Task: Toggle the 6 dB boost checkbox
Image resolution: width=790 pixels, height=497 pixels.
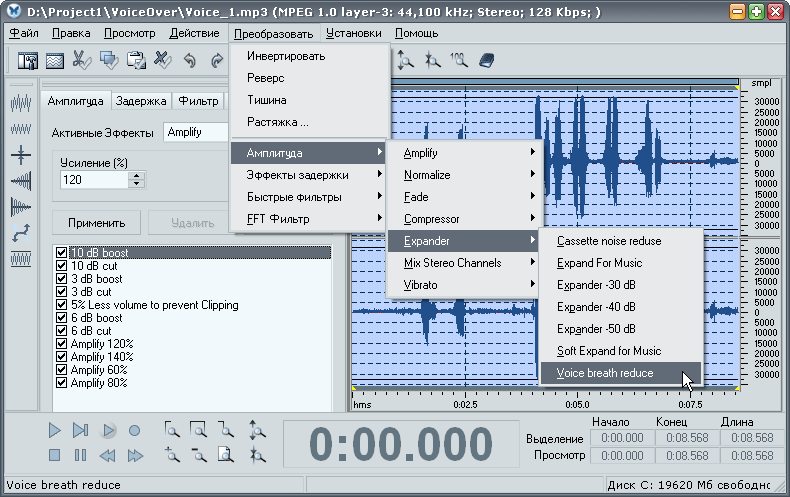Action: pos(61,318)
